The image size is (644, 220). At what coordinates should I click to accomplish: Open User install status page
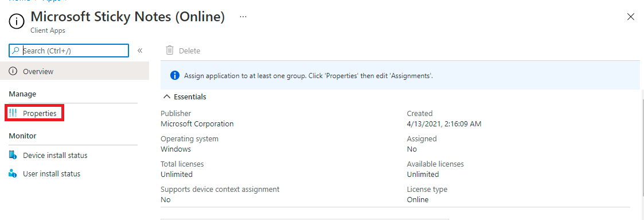click(52, 173)
